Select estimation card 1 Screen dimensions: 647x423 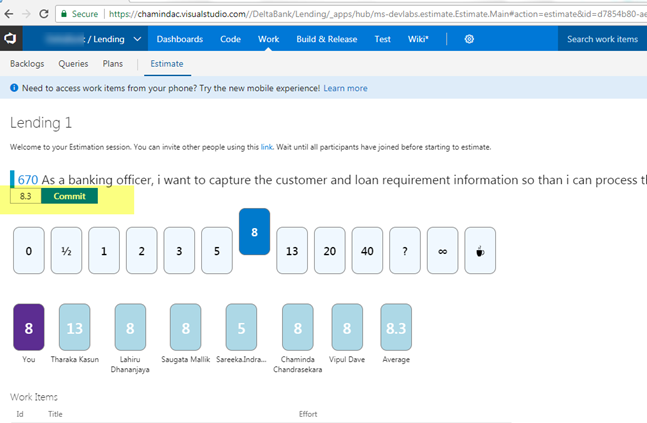(104, 250)
